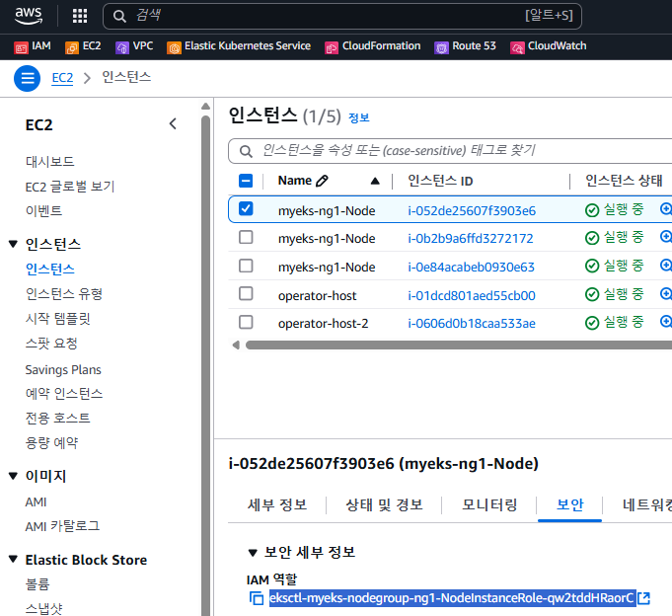Switch to the 상태 및 경보 tab
Image resolution: width=672 pixels, height=616 pixels.
[385, 504]
